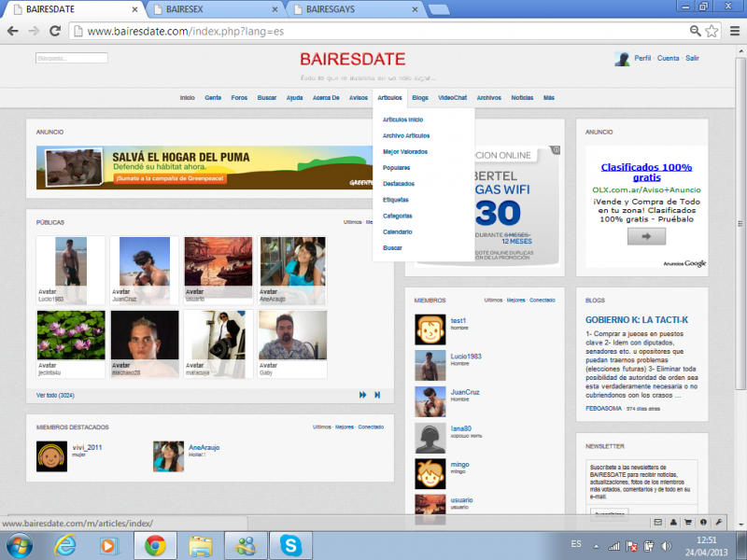Click the wrench settings icon in the bottom toolbar
Image resolution: width=747 pixels, height=560 pixels.
(718, 523)
